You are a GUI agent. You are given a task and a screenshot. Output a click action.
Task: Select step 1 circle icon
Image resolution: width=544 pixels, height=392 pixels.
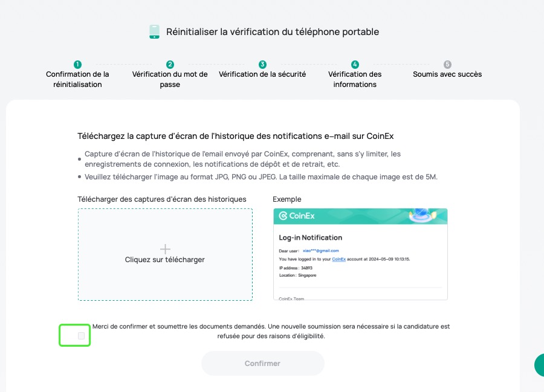click(77, 65)
